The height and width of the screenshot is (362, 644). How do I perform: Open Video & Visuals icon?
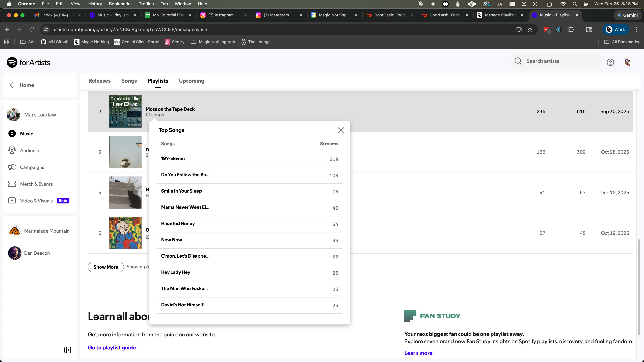point(12,201)
